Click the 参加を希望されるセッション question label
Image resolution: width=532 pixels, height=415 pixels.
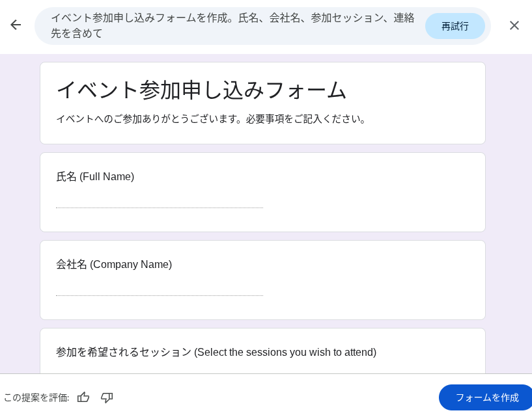tap(216, 353)
